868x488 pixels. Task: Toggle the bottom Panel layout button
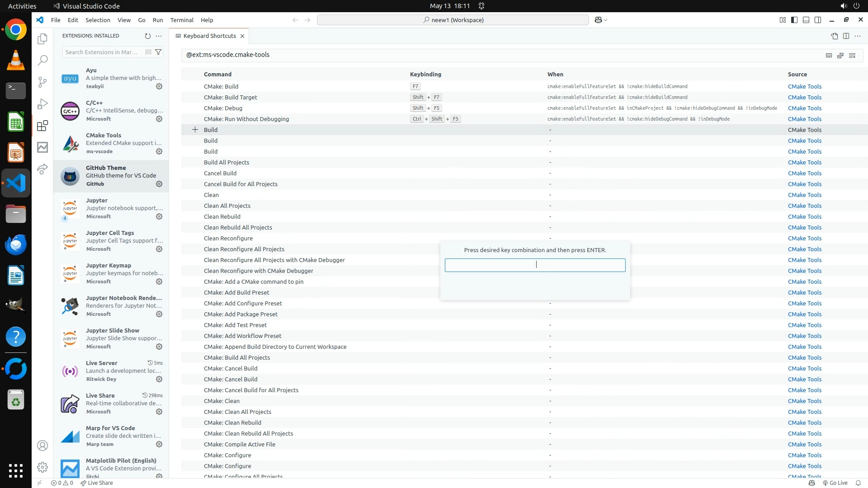pos(806,20)
